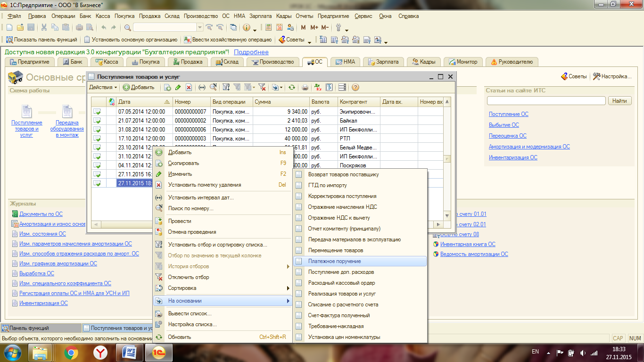Click the users icon beside the calendar
Image resolution: width=644 pixels, height=362 pixels.
pos(290,27)
